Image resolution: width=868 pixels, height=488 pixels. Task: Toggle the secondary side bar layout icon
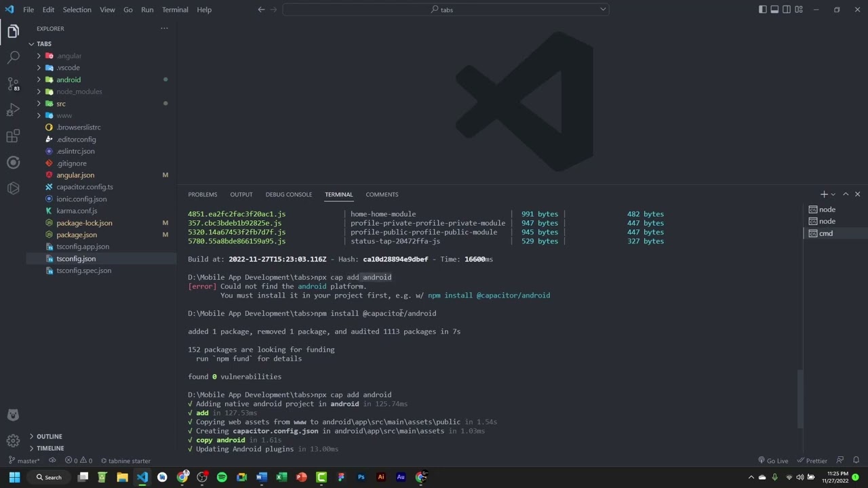(x=787, y=9)
